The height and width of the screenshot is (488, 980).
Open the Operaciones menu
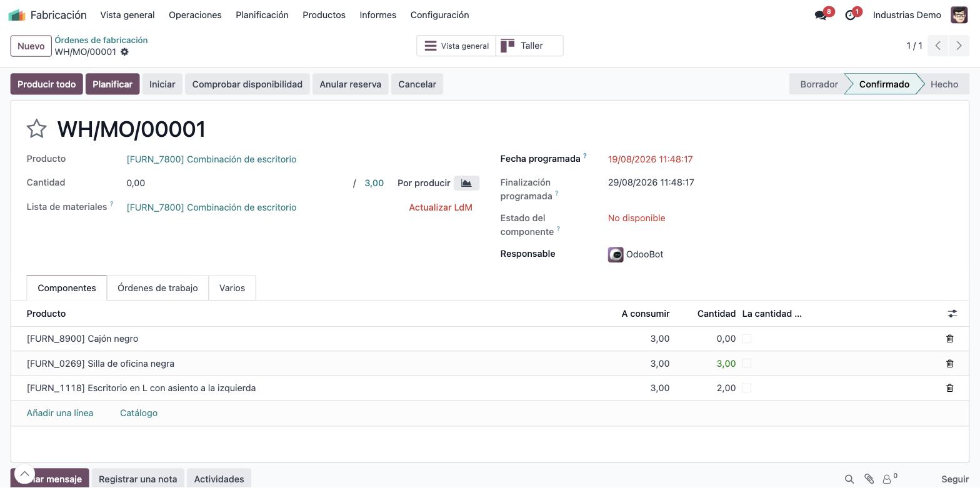coord(195,15)
